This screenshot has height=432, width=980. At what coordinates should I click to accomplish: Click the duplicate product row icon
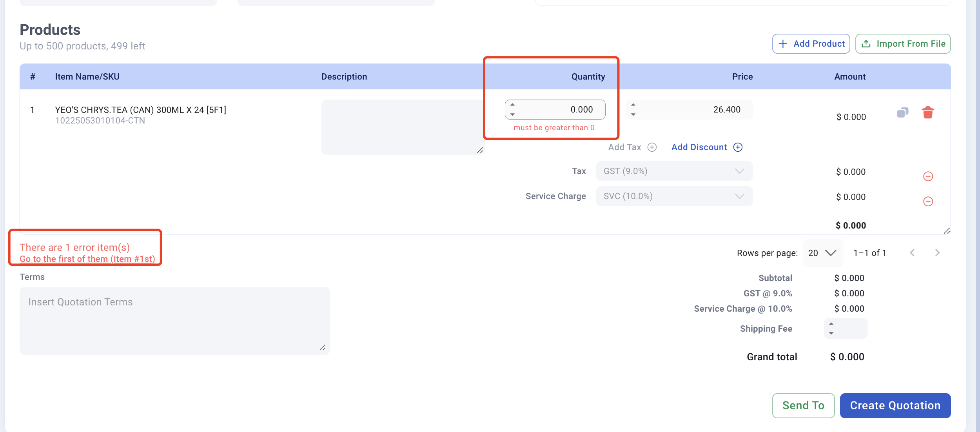click(902, 113)
